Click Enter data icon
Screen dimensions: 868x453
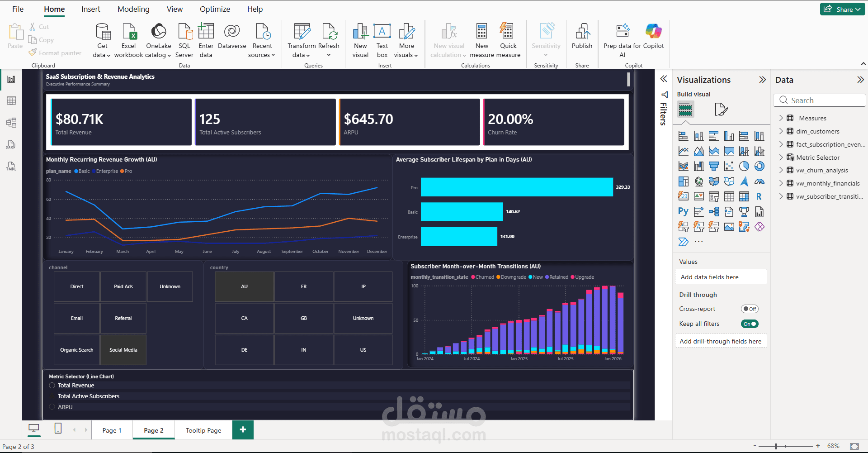(206, 32)
